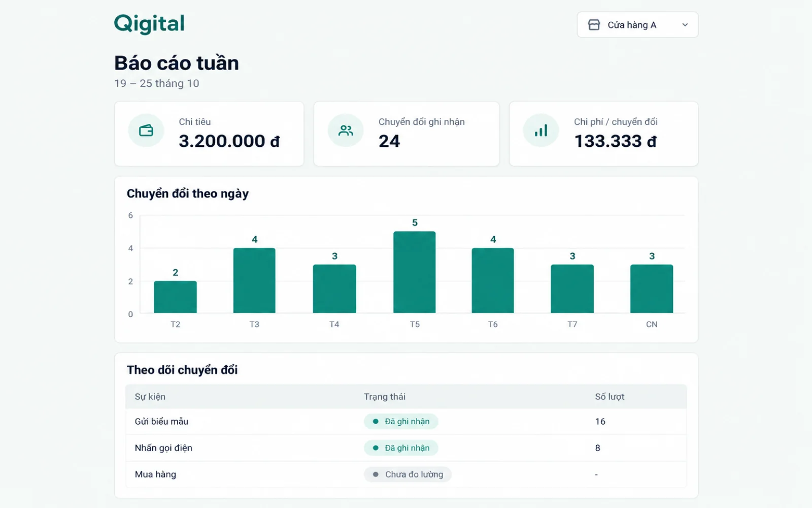The width and height of the screenshot is (812, 508).
Task: Select the 24 recorded conversions value
Action: coord(389,141)
